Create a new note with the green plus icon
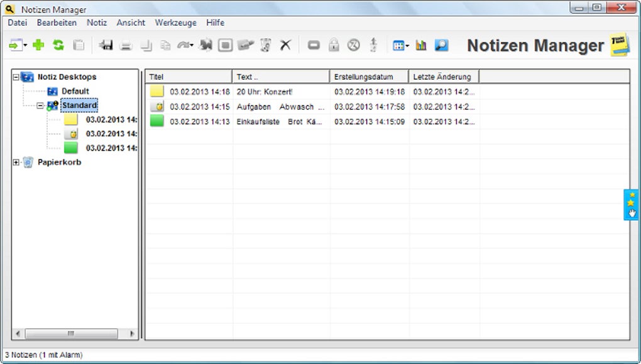Screen dimensions: 641x364 coord(38,45)
